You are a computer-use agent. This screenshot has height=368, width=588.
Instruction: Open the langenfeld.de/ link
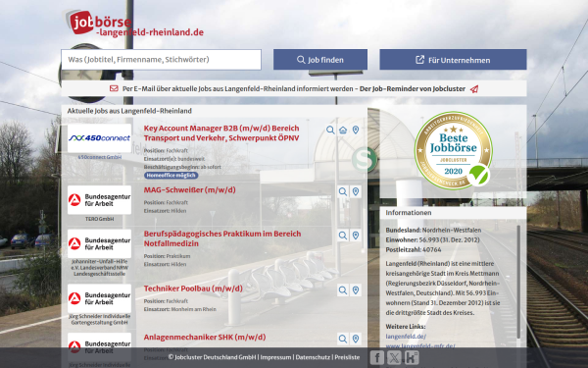coord(406,337)
